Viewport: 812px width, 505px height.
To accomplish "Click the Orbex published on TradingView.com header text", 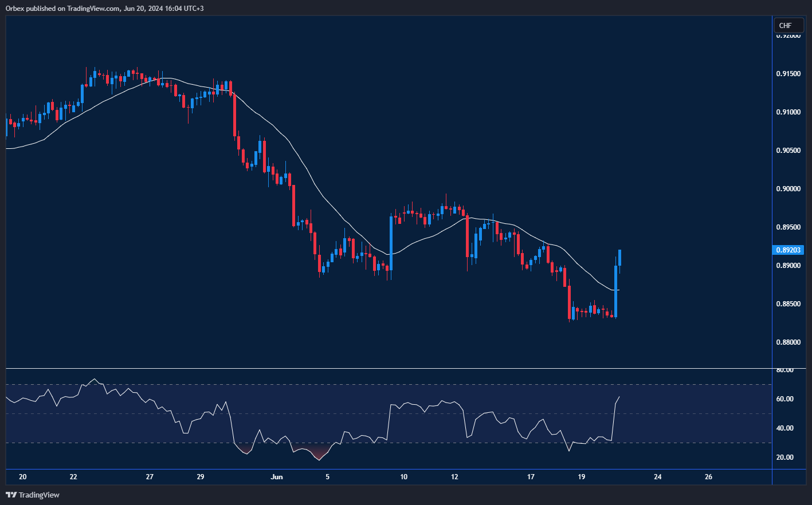I will pos(104,8).
